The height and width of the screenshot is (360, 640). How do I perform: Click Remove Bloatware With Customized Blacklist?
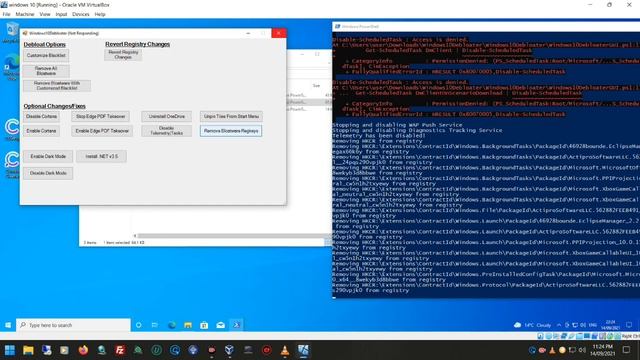[57, 86]
